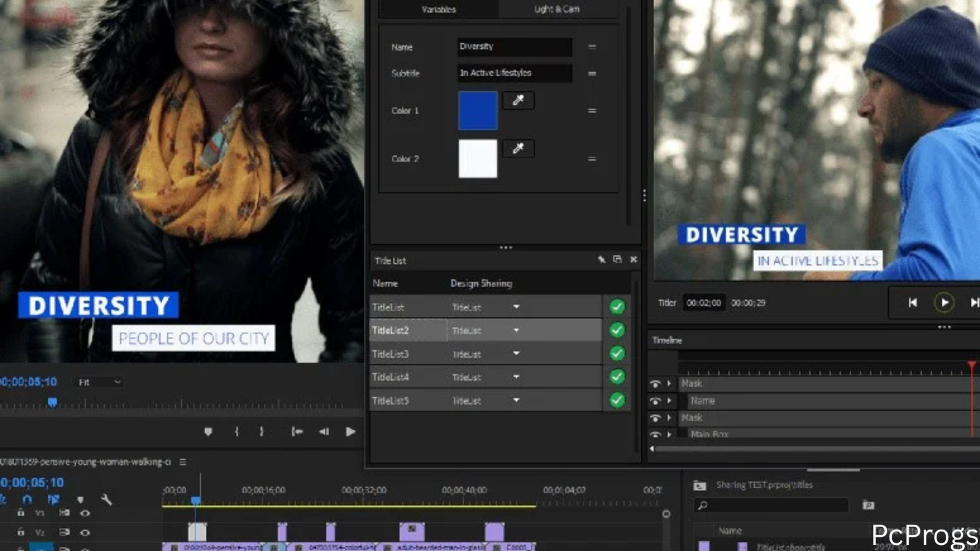Select the TitleList row name

[x=388, y=307]
